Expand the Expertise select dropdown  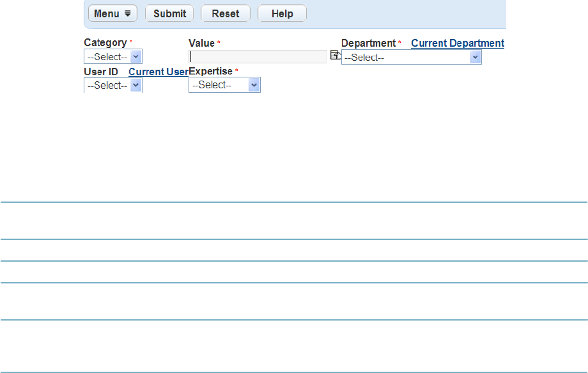coord(224,85)
